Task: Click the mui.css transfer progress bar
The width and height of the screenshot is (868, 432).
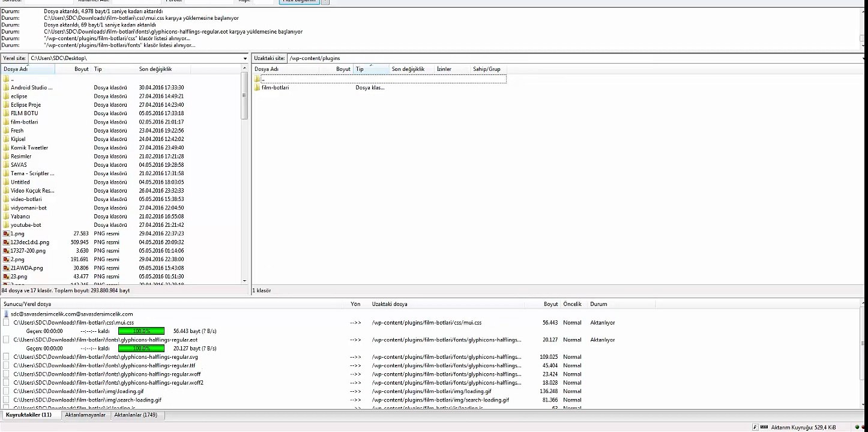Action: [141, 331]
